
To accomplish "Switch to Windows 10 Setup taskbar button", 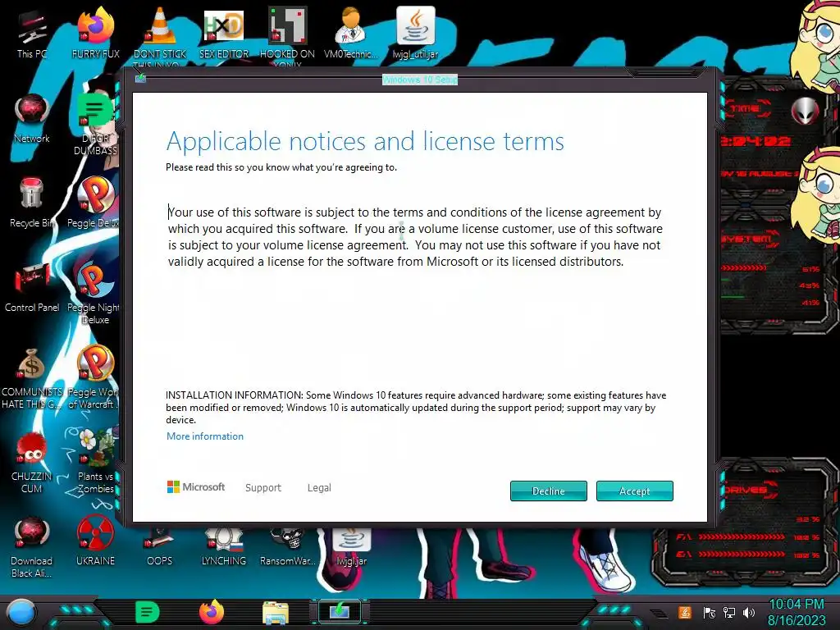I will 340,612.
